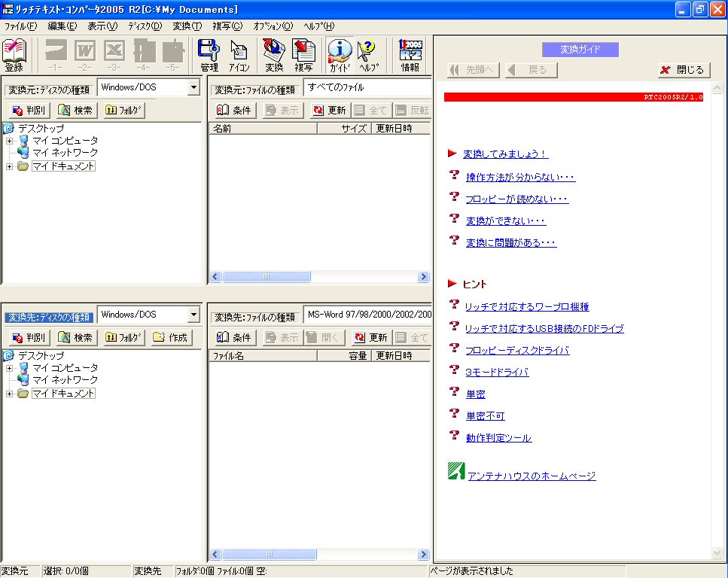This screenshot has height=578, width=728.
Task: Open the ヘルプ(H) menu
Action: coord(318,26)
